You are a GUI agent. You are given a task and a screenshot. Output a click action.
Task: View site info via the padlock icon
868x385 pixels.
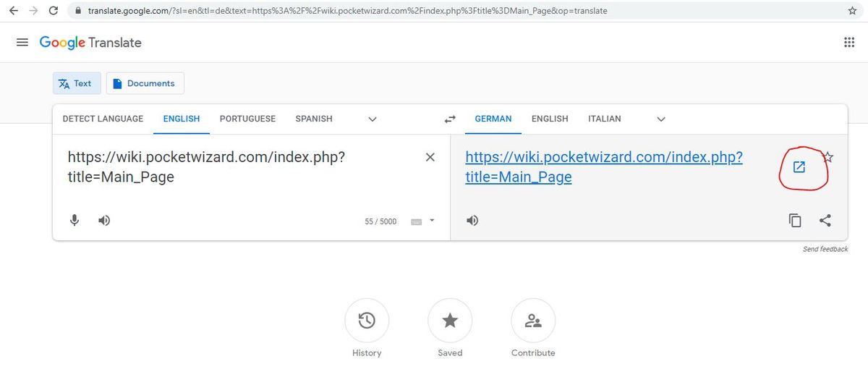click(x=79, y=12)
